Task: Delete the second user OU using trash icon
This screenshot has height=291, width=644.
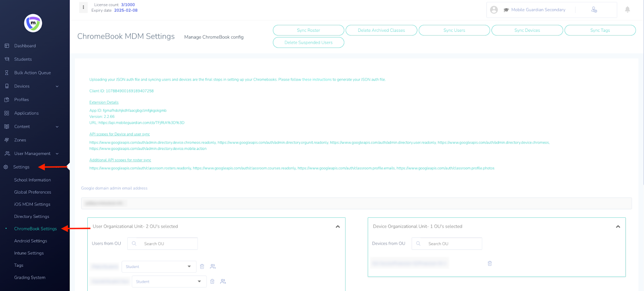Action: [212, 281]
